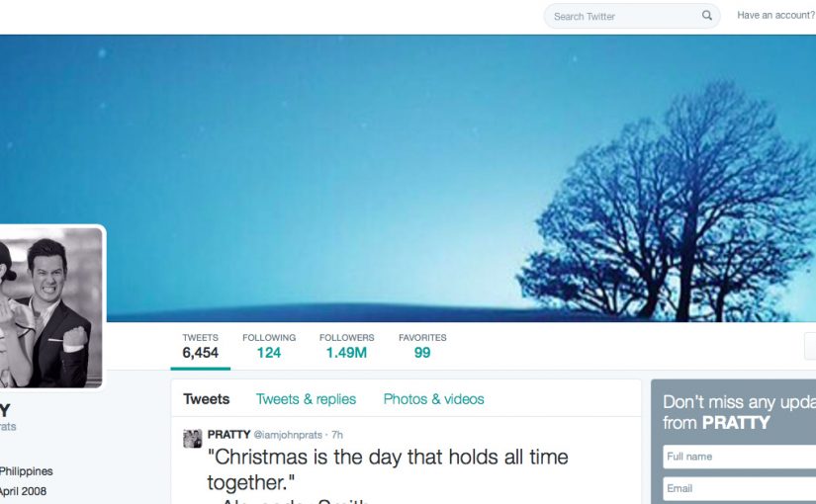Open the 7h tweet timestamp
This screenshot has height=504, width=816.
[337, 435]
